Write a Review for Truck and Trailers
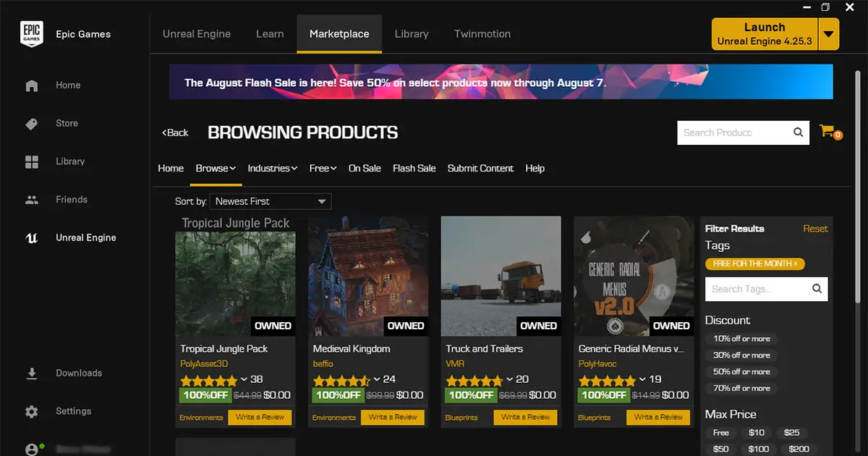Screen dimensions: 868x456 [x=526, y=417]
